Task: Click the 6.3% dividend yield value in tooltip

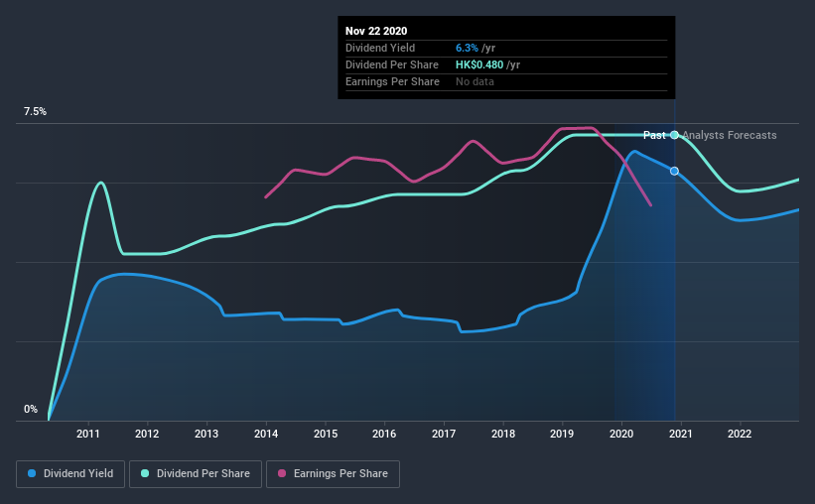Action: tap(467, 48)
